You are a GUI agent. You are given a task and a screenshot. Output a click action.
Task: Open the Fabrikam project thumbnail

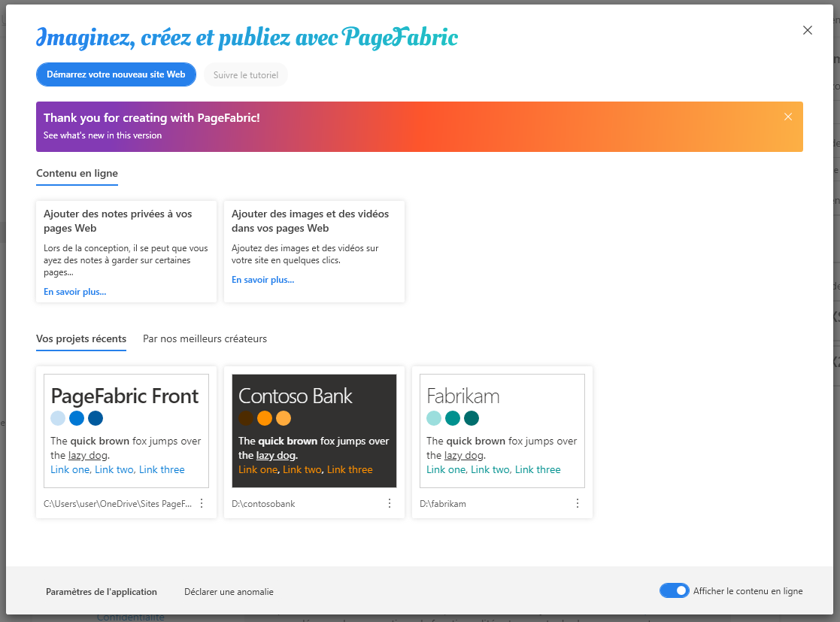point(502,429)
